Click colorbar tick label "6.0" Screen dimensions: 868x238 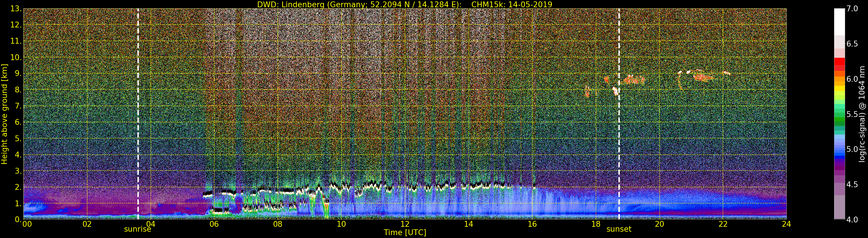[852, 79]
